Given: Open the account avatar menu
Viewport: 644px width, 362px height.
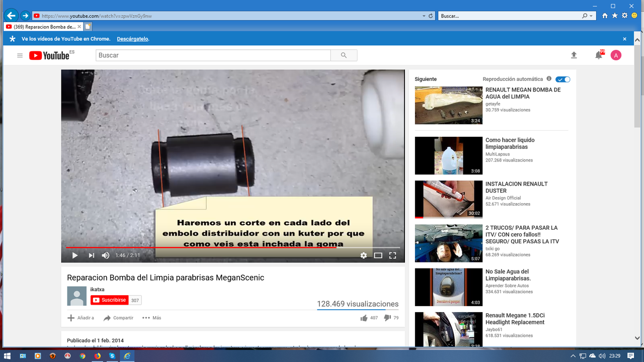Looking at the screenshot, I should pyautogui.click(x=616, y=55).
